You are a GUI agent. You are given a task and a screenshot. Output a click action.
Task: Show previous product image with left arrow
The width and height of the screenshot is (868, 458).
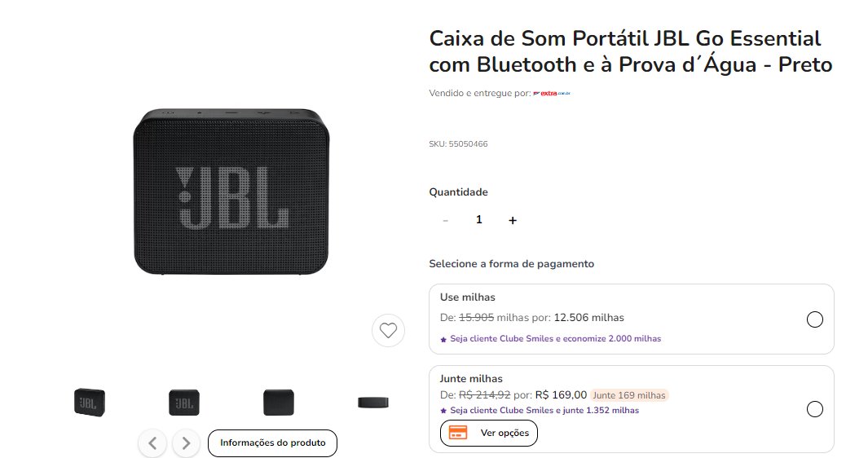(152, 443)
